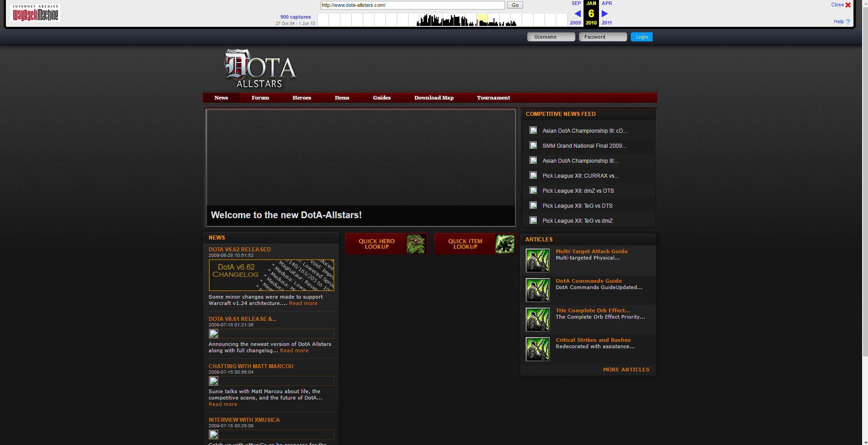Open Asian DotA Championship III: cD news item
The width and height of the screenshot is (868, 445).
tap(584, 131)
